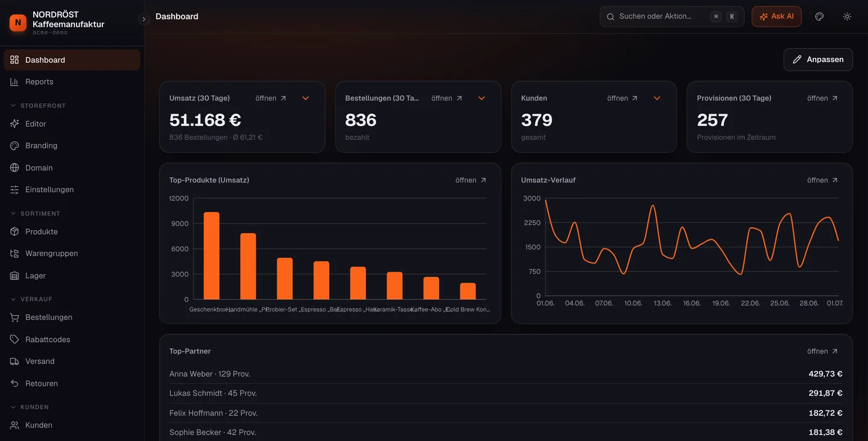Click the Anpassen button
The width and height of the screenshot is (868, 441).
coord(818,59)
